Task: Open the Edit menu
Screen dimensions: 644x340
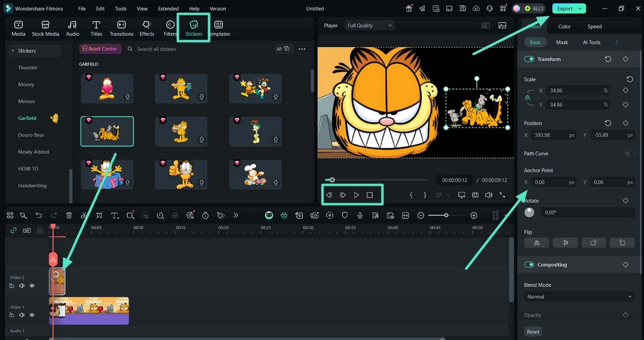Action: 100,8
